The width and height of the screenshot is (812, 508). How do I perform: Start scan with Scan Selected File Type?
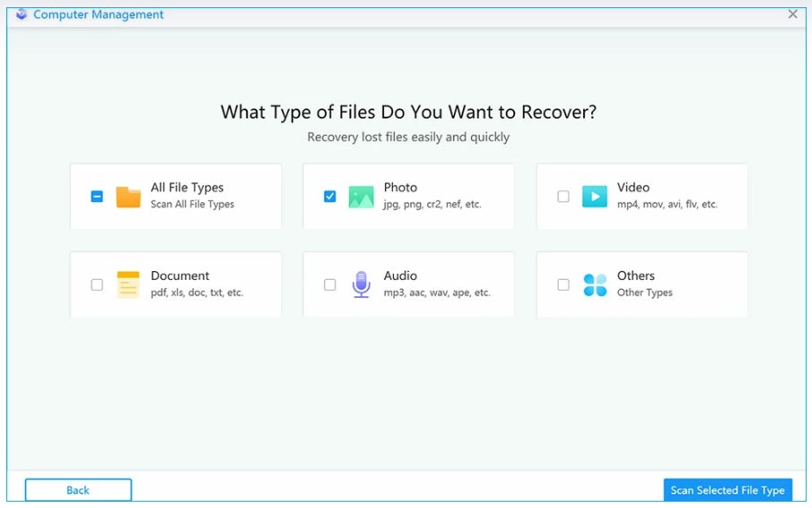[x=728, y=490]
